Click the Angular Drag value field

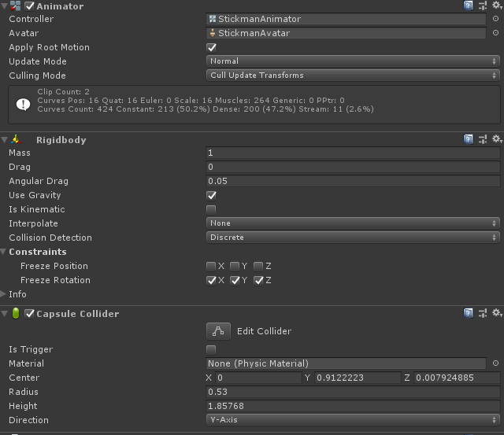[353, 181]
